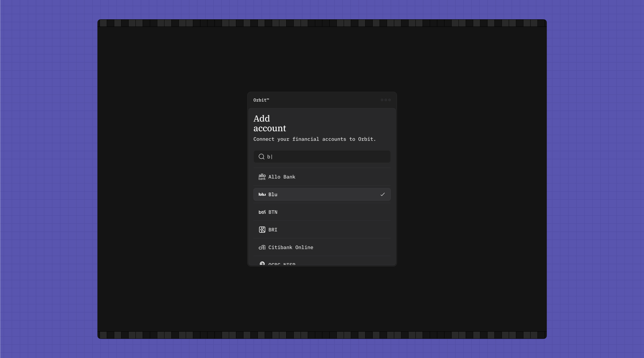Click the magnifier icon in search box
Image resolution: width=644 pixels, height=358 pixels.
pos(261,157)
